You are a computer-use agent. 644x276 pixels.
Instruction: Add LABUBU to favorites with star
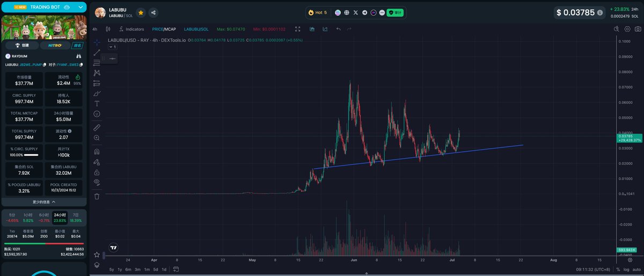[141, 12]
